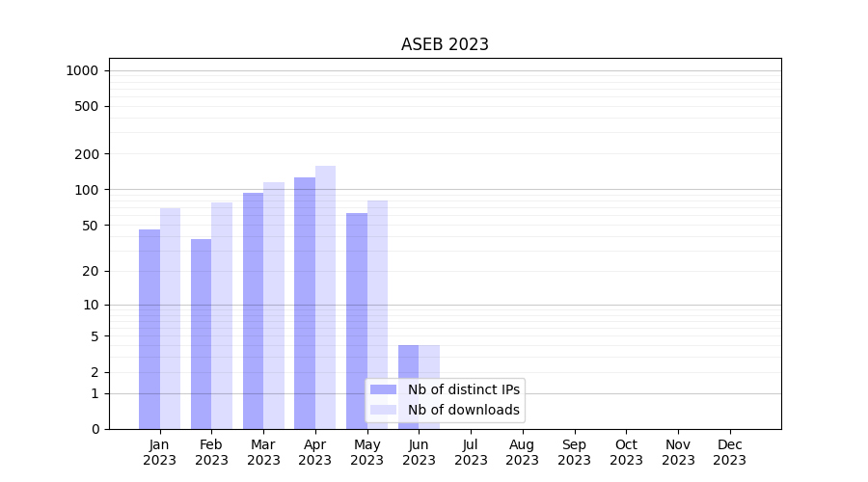Viewport: 868px width, 482px height.
Task: Click the January downloads light bar
Action: [171, 318]
